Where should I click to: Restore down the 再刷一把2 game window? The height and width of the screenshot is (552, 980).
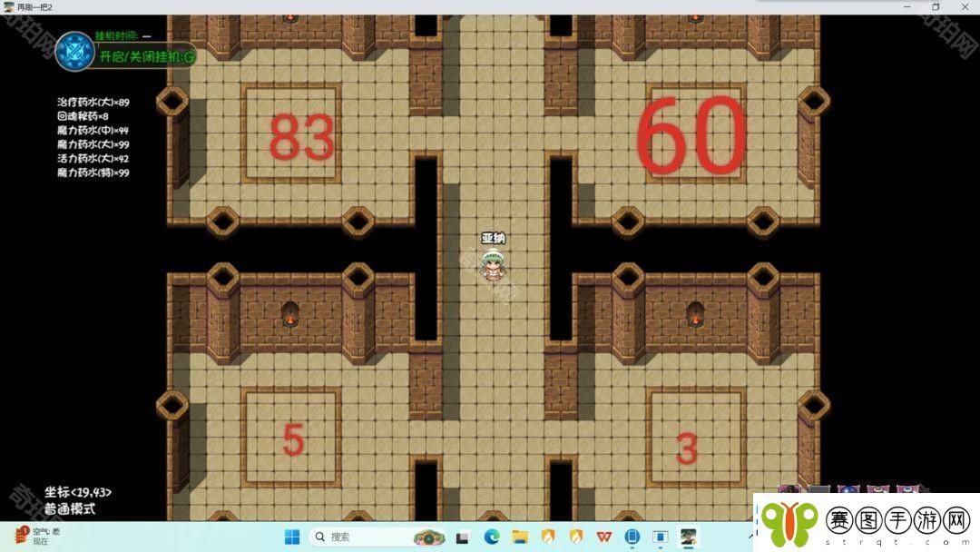pos(936,7)
